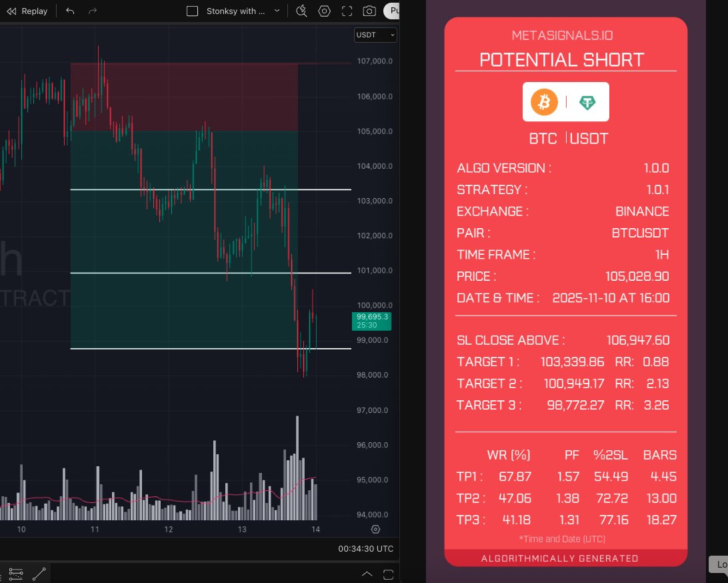Redo the chart action
The width and height of the screenshot is (728, 583).
93,11
